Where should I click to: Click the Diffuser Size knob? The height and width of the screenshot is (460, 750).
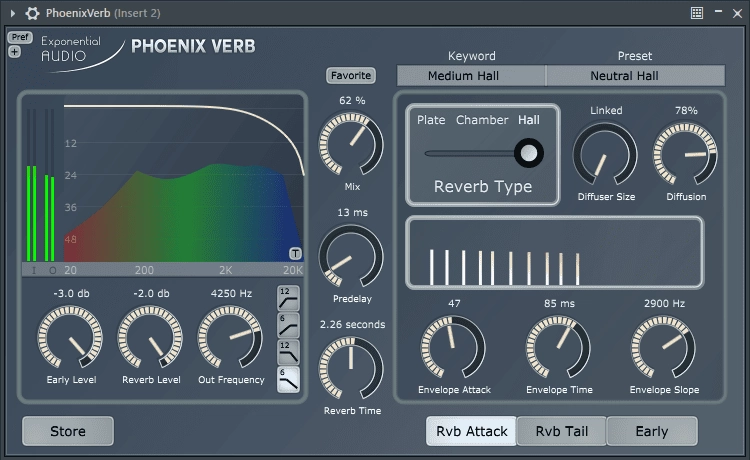605,154
